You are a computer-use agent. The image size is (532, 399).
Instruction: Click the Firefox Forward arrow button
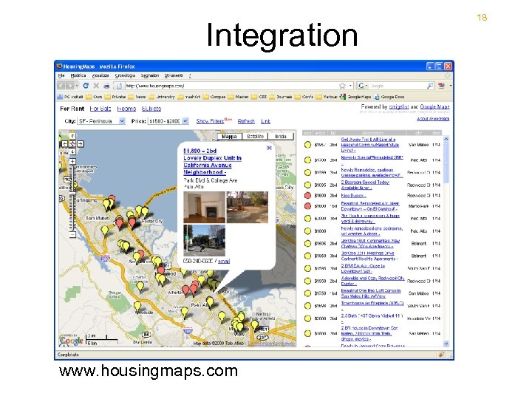(70, 86)
